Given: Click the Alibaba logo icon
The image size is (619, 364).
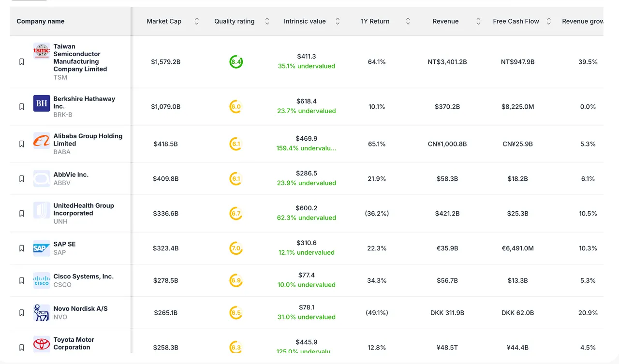Looking at the screenshot, I should click(42, 141).
